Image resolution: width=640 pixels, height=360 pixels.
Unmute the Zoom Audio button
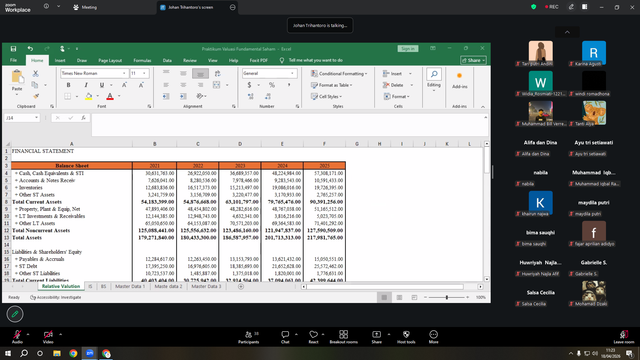[x=17, y=337]
